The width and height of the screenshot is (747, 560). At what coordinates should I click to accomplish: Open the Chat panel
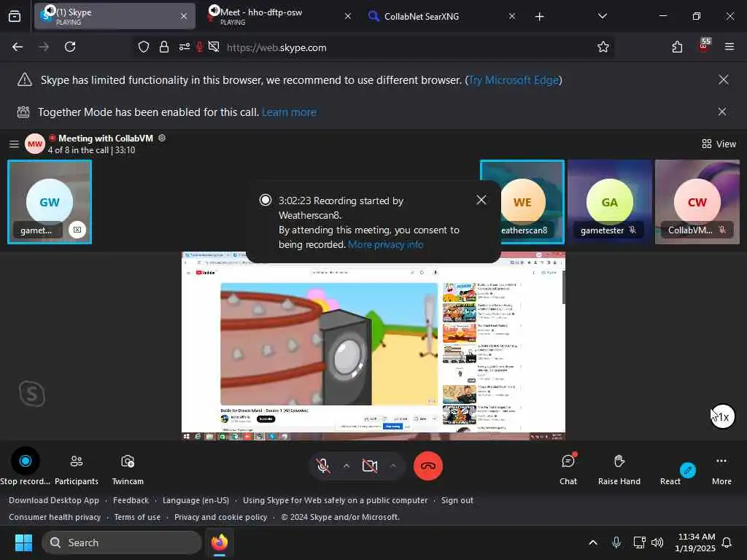[568, 469]
